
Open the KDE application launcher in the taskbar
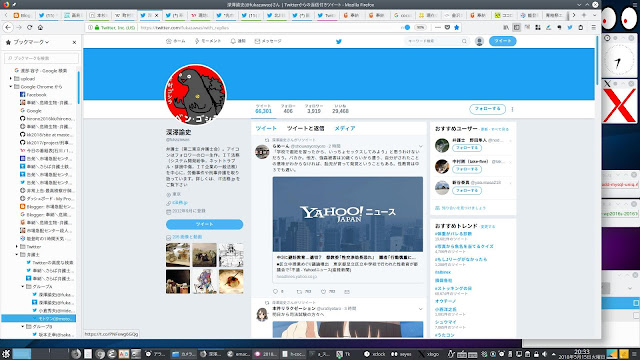tap(6, 354)
